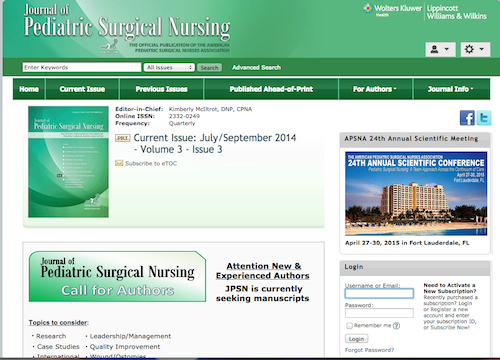
Task: Go to the Home tab
Action: point(29,89)
